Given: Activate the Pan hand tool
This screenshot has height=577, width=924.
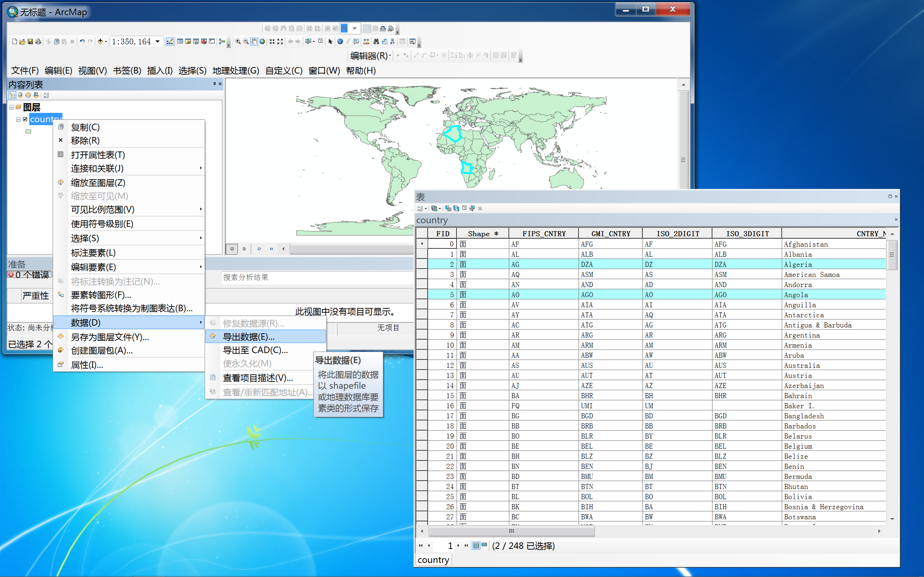Looking at the screenshot, I should pos(254,42).
